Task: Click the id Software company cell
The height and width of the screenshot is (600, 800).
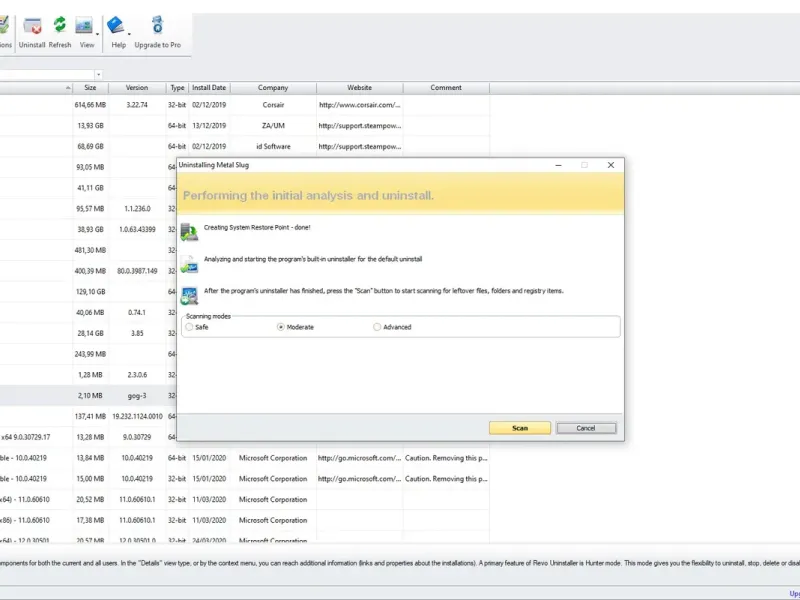Action: click(273, 146)
